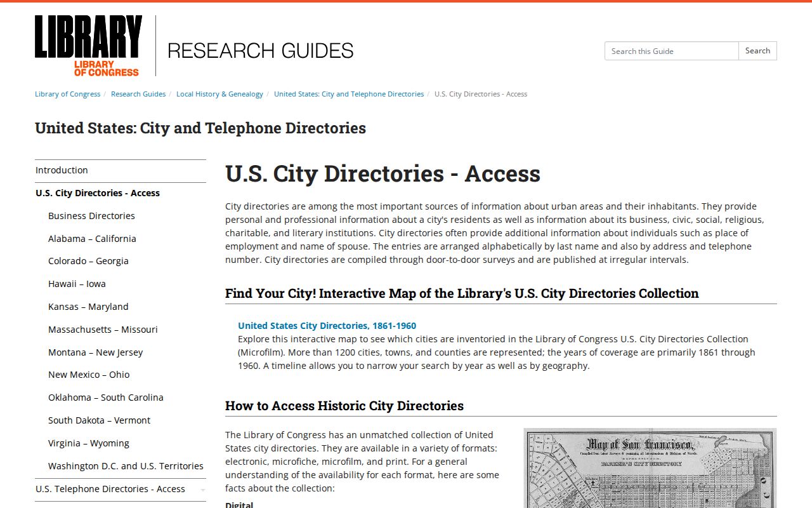This screenshot has height=508, width=812.
Task: Open Business Directories in the sidebar
Action: (x=91, y=216)
